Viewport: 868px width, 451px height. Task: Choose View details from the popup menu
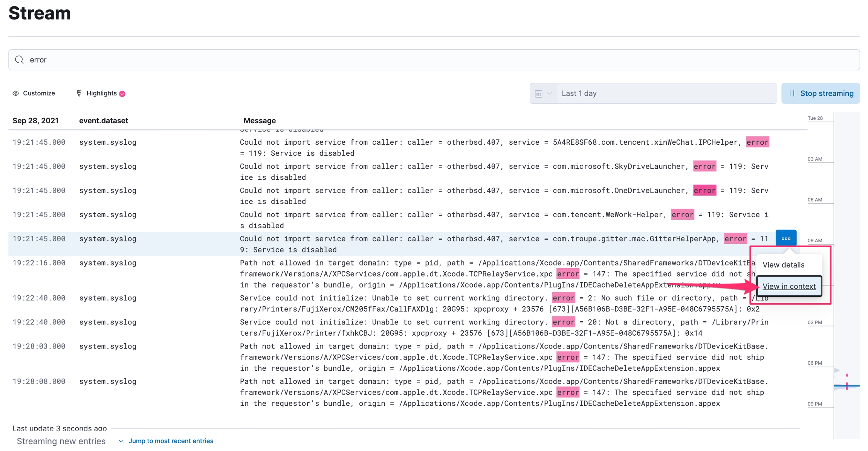coord(784,265)
